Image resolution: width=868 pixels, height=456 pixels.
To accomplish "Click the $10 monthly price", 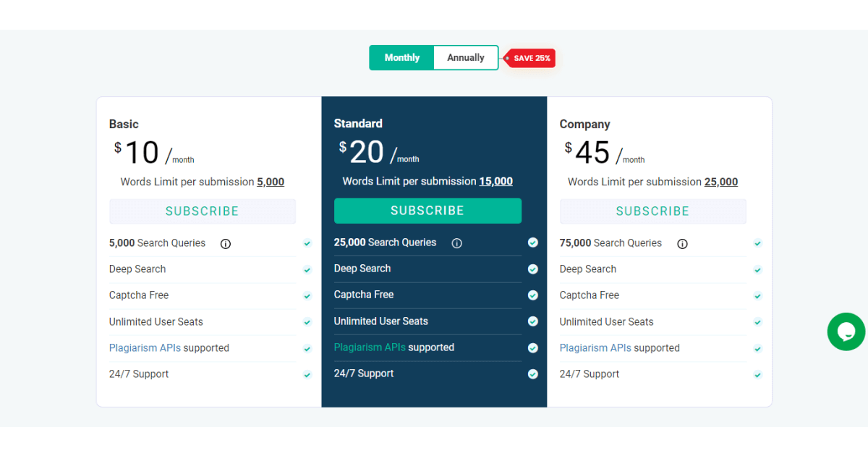I will [154, 153].
